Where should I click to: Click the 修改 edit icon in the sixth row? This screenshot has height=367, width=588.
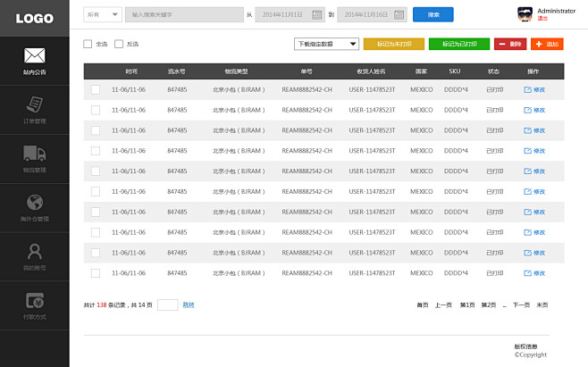[x=527, y=192]
